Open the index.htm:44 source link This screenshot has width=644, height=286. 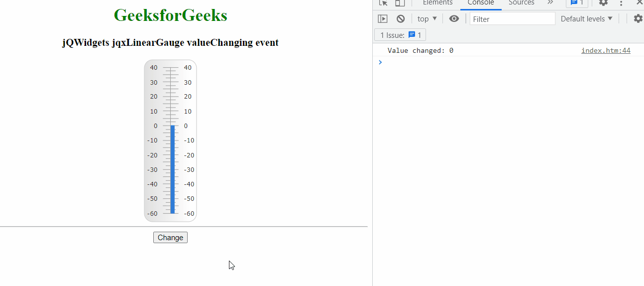606,50
